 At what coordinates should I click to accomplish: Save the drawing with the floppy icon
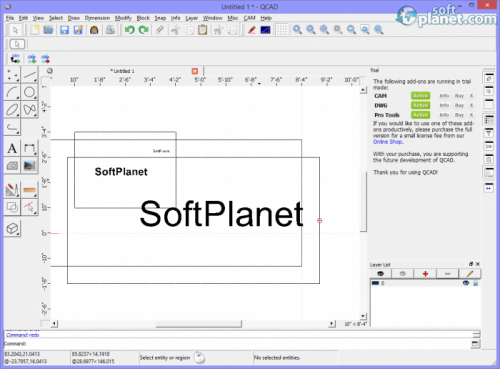point(64,30)
